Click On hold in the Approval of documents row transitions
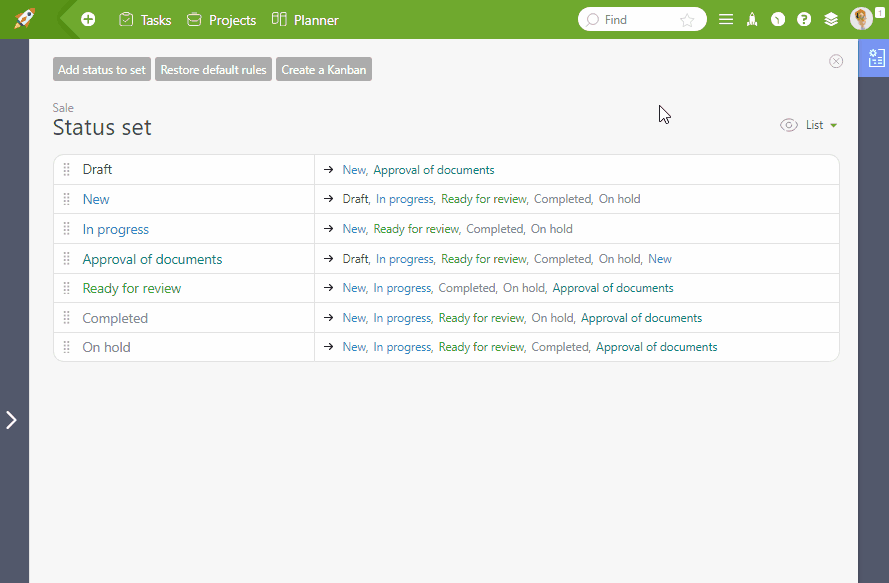The width and height of the screenshot is (889, 583). tap(620, 259)
